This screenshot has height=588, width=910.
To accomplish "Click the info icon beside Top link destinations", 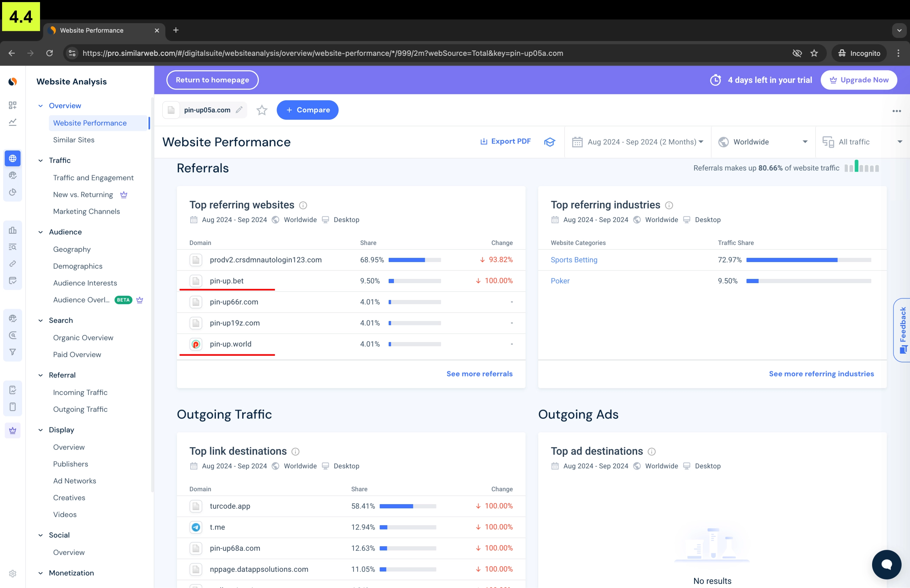I will tap(295, 452).
